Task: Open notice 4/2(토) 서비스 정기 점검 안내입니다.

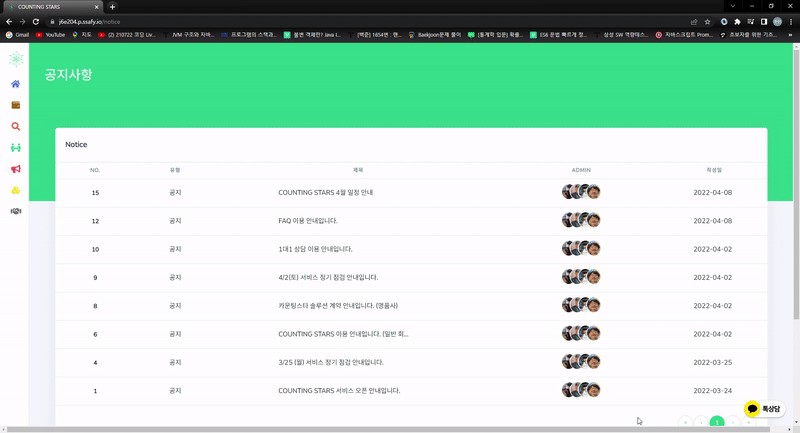Action: pyautogui.click(x=328, y=277)
